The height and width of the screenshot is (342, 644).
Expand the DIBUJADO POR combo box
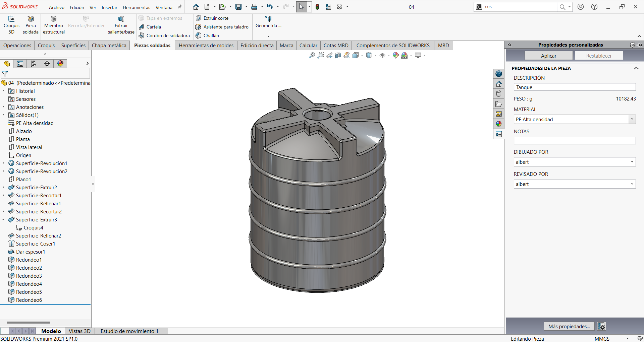[632, 162]
